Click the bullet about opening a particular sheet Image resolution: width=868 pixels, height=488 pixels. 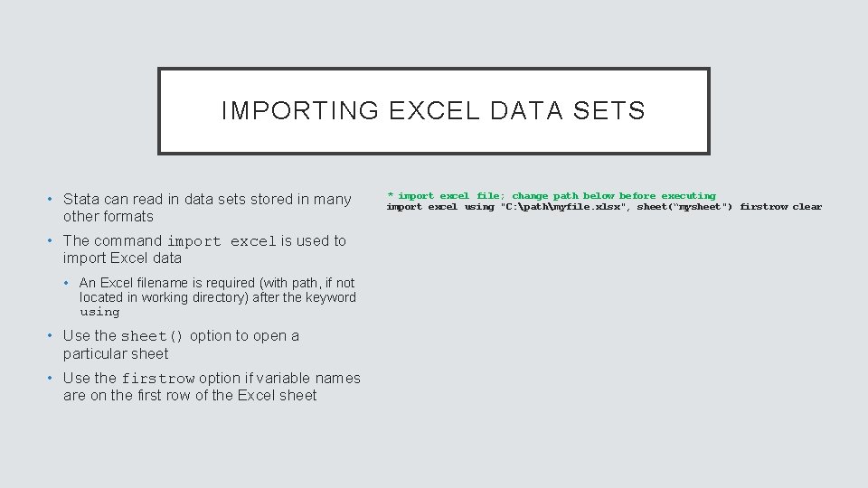click(181, 344)
